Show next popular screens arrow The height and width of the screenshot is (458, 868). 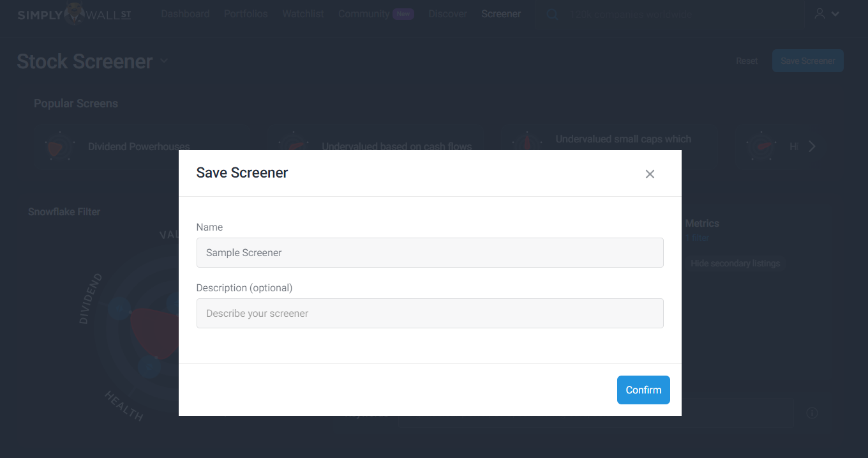pos(812,147)
